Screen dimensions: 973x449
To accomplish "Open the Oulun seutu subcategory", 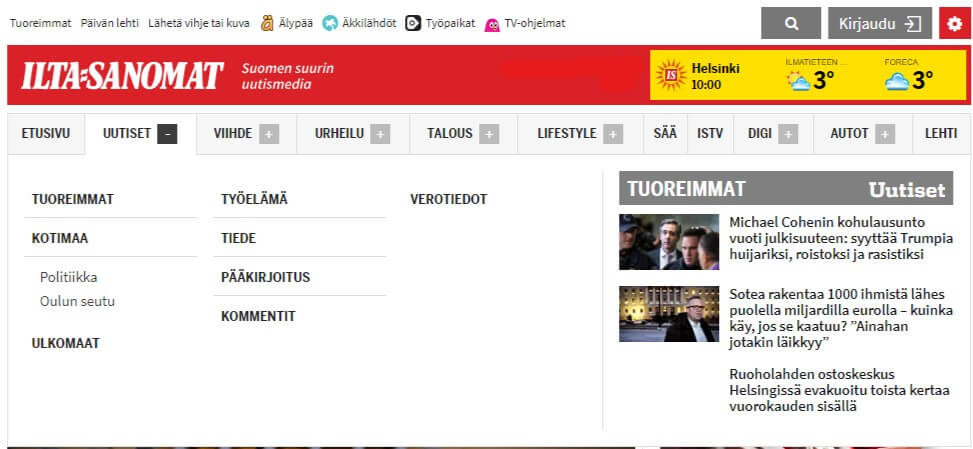I will pos(77,301).
